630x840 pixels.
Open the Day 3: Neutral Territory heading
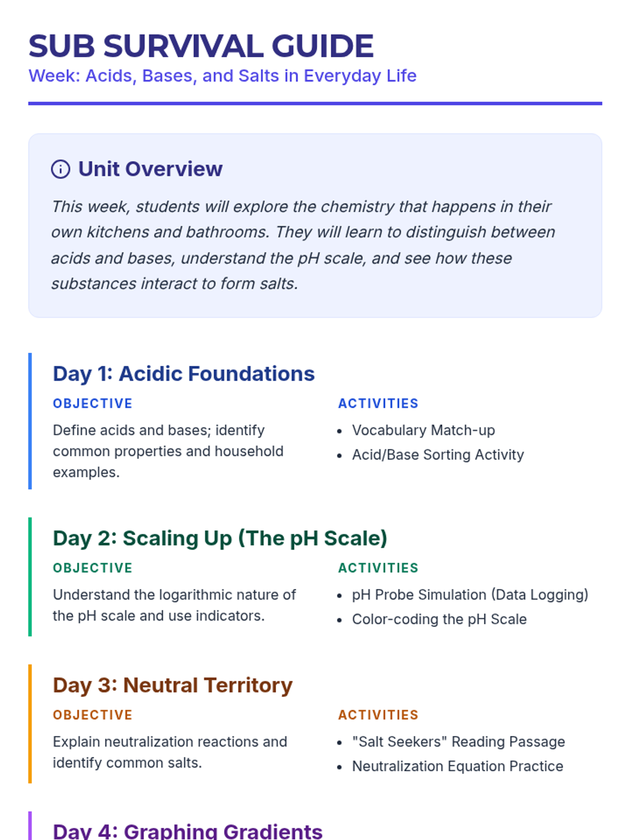coord(173,685)
